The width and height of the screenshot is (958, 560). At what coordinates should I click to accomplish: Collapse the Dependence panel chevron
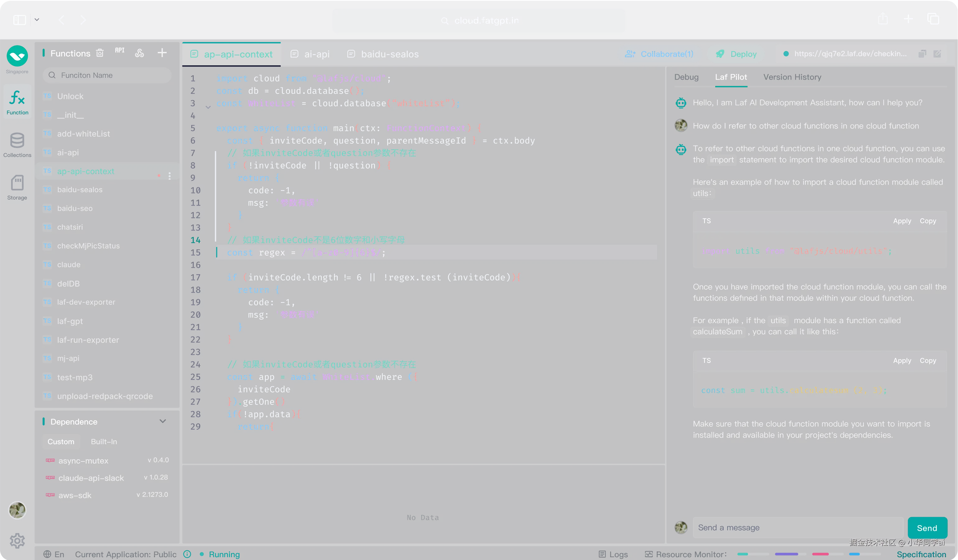[x=163, y=421]
